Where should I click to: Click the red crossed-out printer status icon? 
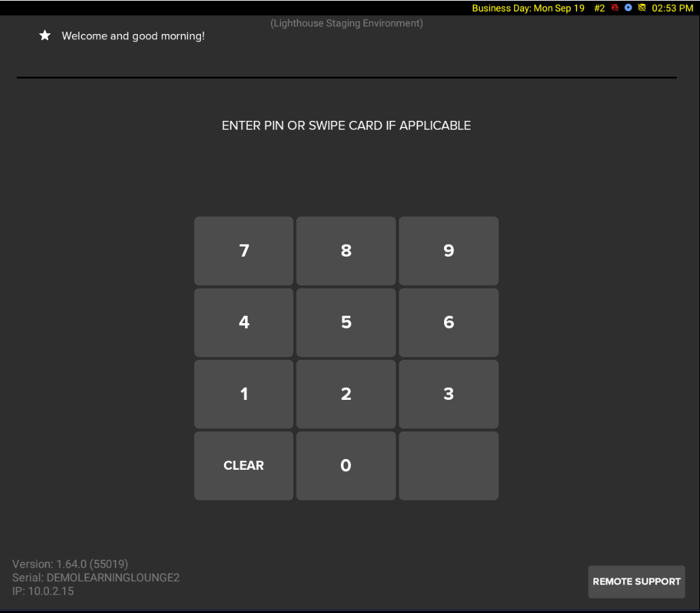click(x=614, y=7)
